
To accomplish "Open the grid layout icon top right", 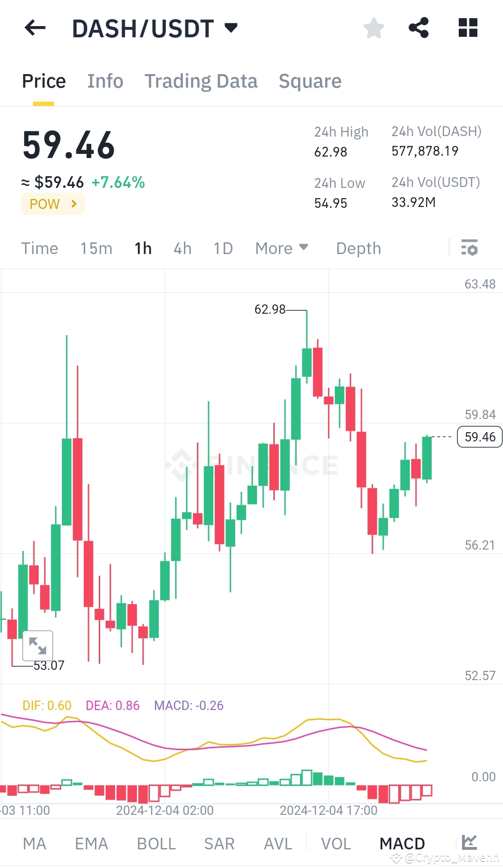I will pos(468,28).
